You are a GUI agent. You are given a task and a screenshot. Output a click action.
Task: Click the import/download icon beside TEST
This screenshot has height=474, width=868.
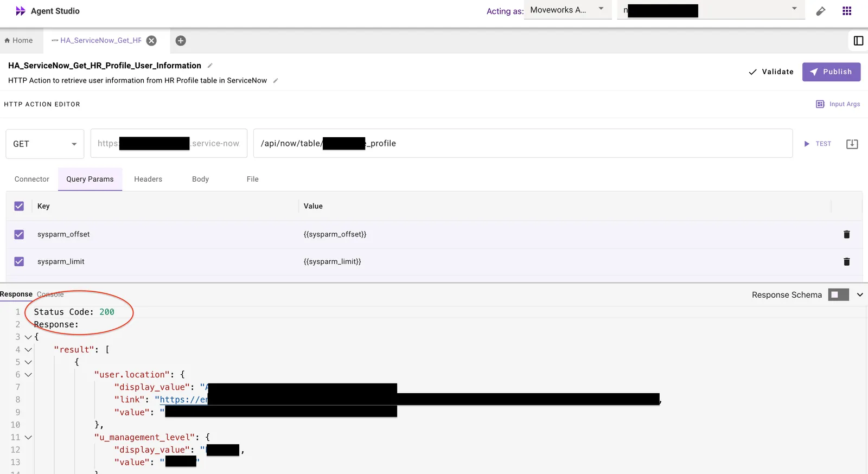pyautogui.click(x=852, y=144)
